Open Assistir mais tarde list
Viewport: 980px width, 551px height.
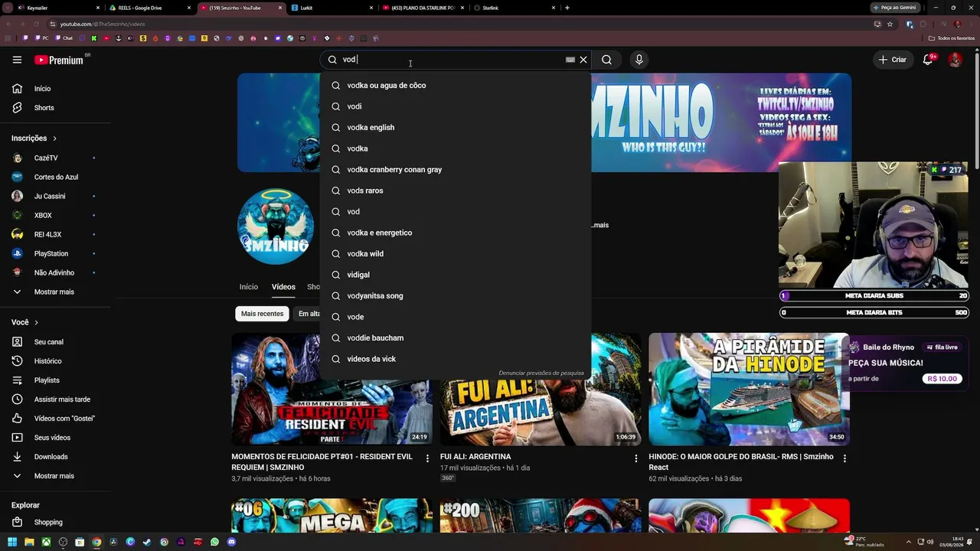(x=55, y=399)
